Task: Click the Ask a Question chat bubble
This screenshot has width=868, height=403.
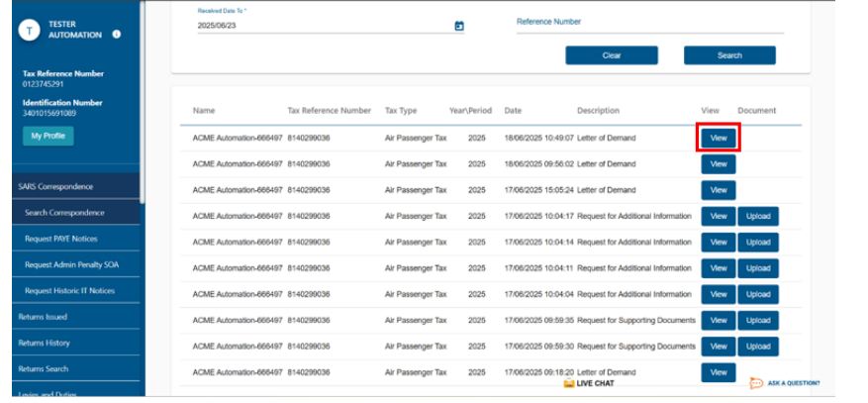Action: point(756,383)
